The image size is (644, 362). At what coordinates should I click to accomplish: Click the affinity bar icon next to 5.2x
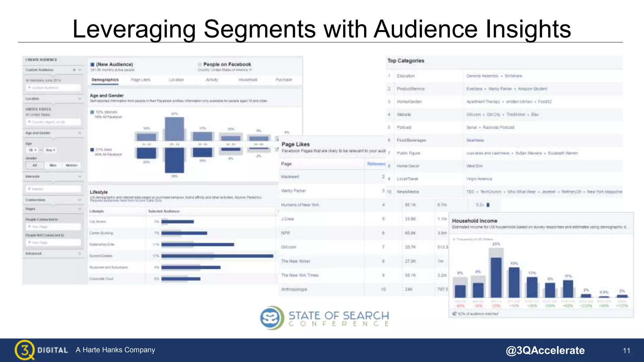488,205
